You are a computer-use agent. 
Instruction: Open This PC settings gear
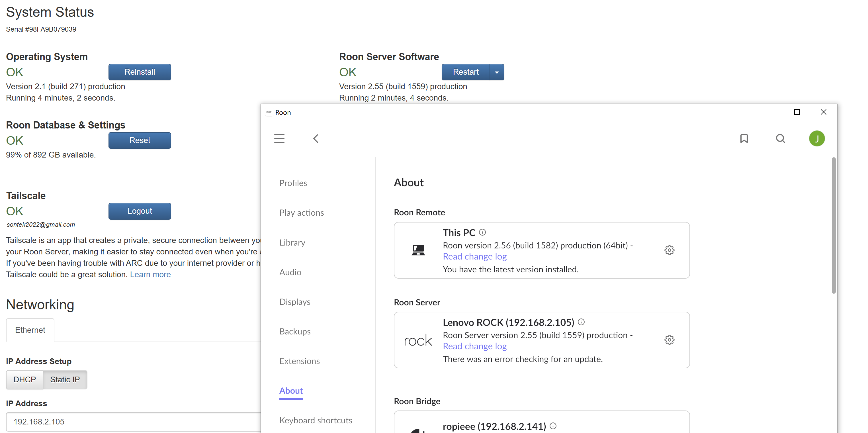669,250
